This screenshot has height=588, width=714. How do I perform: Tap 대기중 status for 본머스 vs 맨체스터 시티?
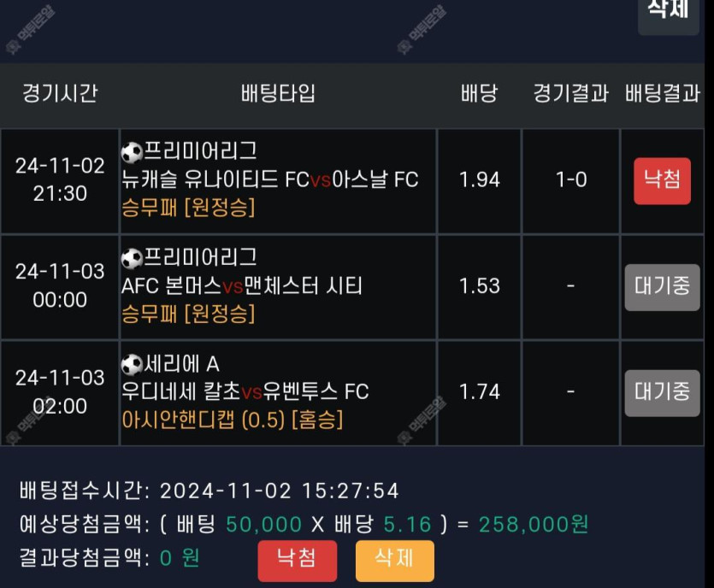pyautogui.click(x=662, y=287)
